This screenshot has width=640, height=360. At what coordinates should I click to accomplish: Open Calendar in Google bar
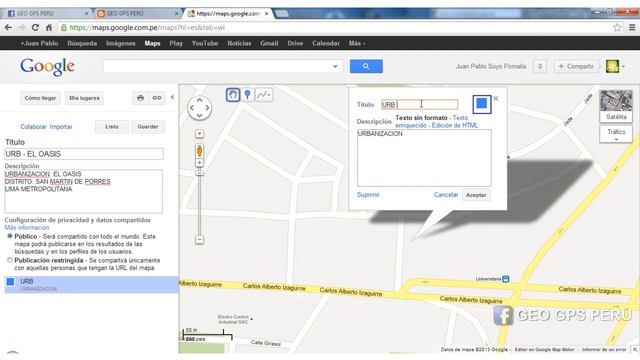tap(326, 43)
